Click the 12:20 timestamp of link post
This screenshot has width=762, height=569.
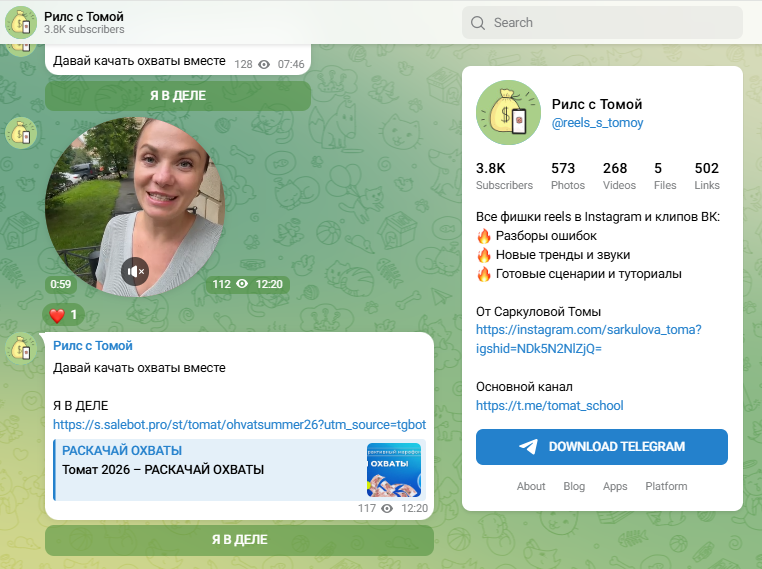coord(415,508)
